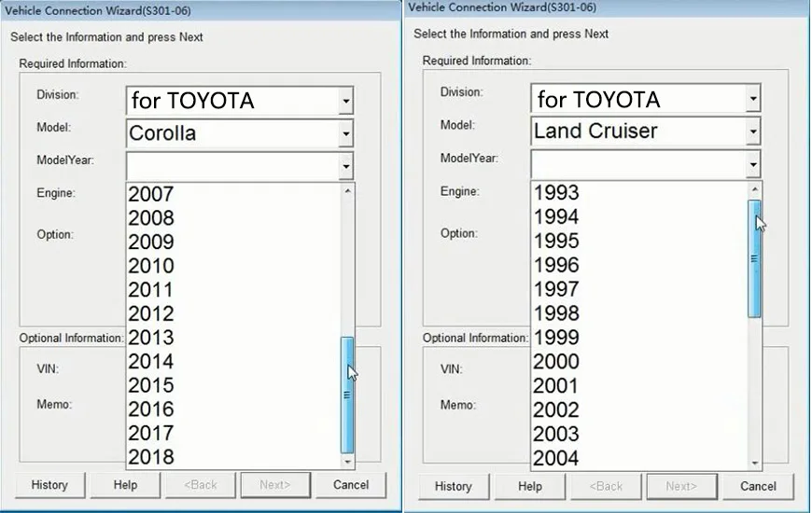
Task: Select model year 2002 for Land Cruiser
Action: pos(639,409)
